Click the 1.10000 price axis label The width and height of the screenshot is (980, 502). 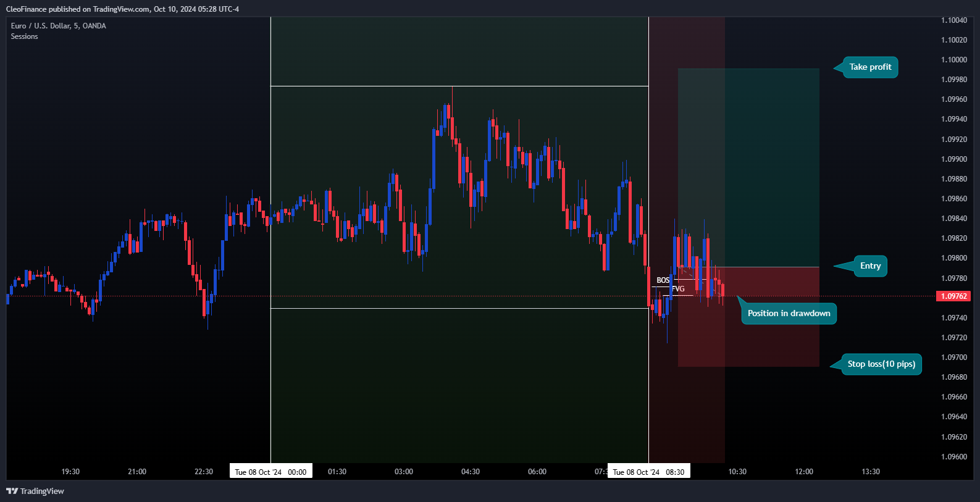click(x=954, y=60)
